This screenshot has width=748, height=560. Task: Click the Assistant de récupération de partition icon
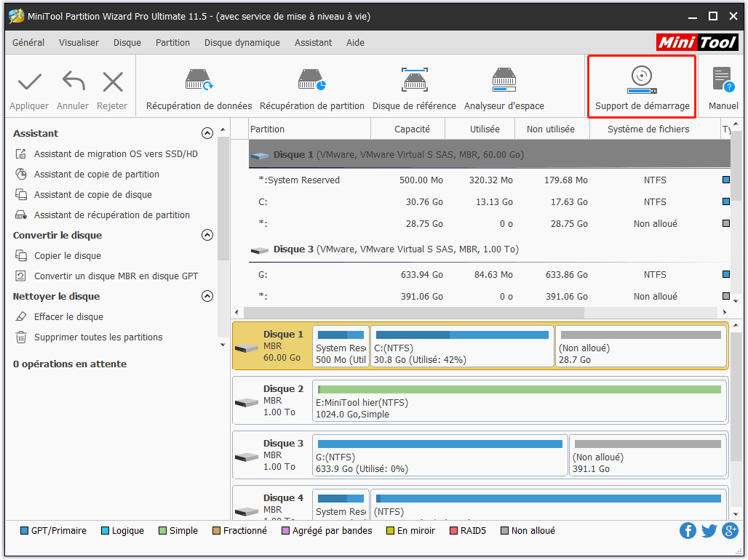[x=21, y=215]
